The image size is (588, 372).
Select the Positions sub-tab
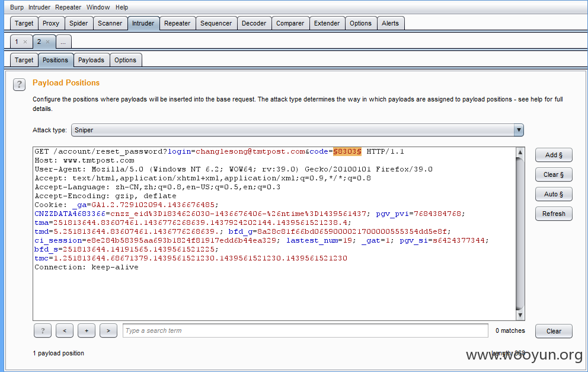click(56, 60)
